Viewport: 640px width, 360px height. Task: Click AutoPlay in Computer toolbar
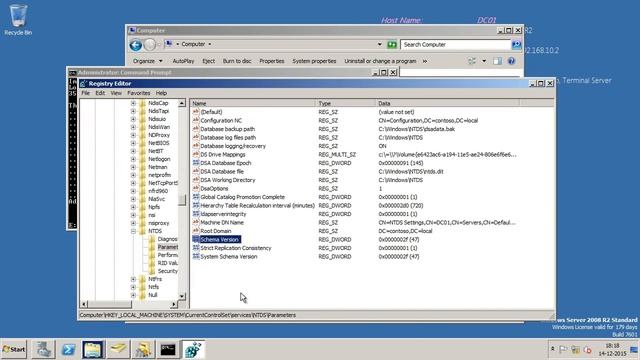[183, 61]
